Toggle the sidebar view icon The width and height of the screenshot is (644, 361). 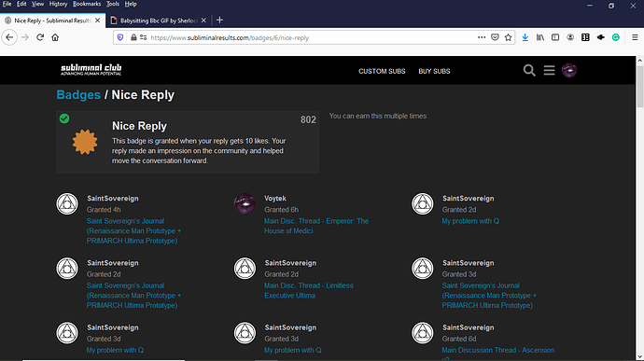pyautogui.click(x=555, y=37)
